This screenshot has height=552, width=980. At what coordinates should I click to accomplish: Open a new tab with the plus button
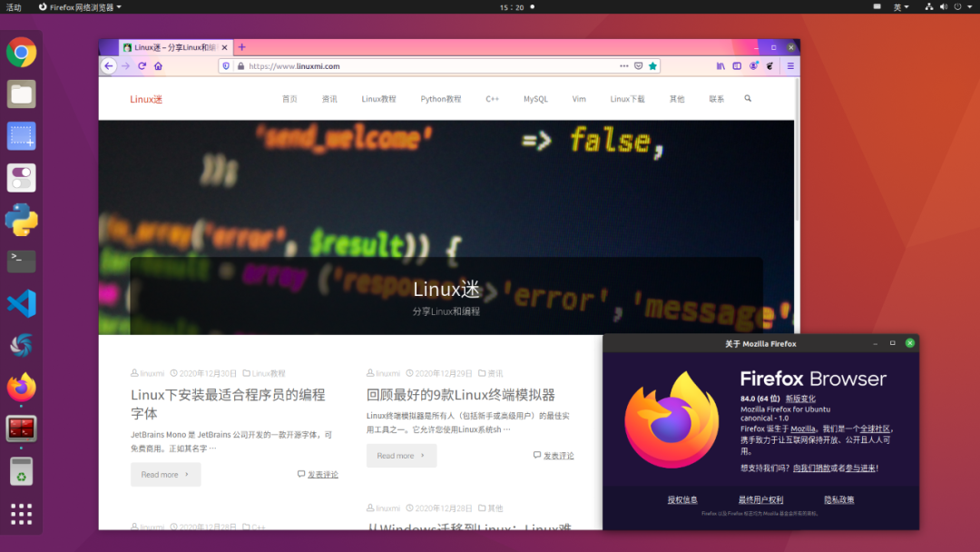coord(242,47)
